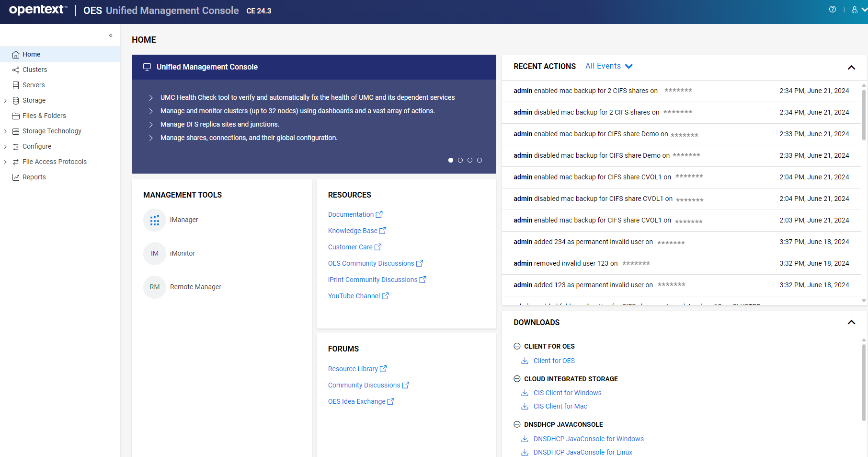Image resolution: width=868 pixels, height=457 pixels.
Task: Expand the Storage tree item
Action: click(5, 101)
